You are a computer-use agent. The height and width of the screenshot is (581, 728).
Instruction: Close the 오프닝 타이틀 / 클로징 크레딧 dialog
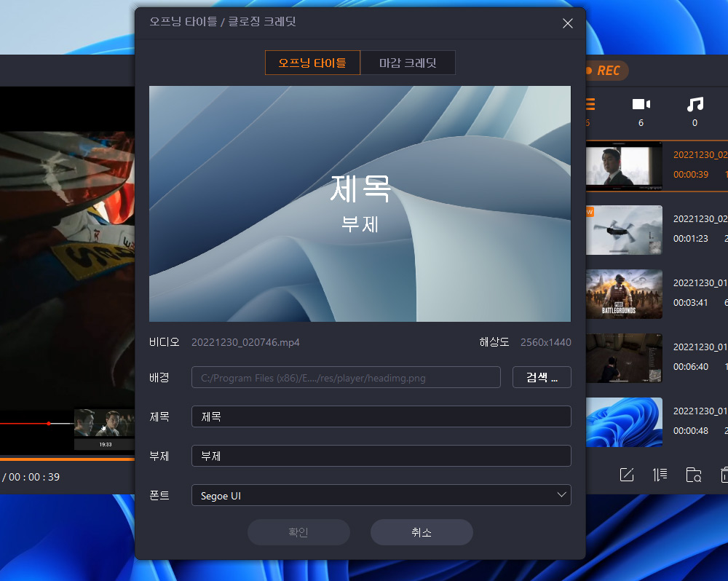[567, 23]
